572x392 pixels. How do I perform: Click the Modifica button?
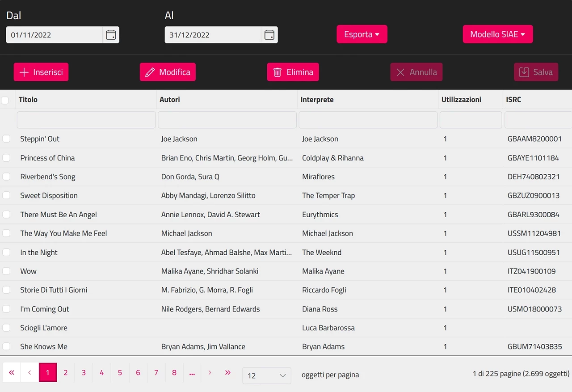168,72
